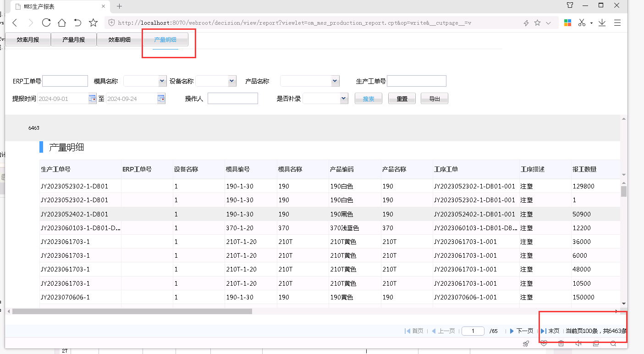Expand the address bar history chevron
644x354 pixels.
[548, 23]
